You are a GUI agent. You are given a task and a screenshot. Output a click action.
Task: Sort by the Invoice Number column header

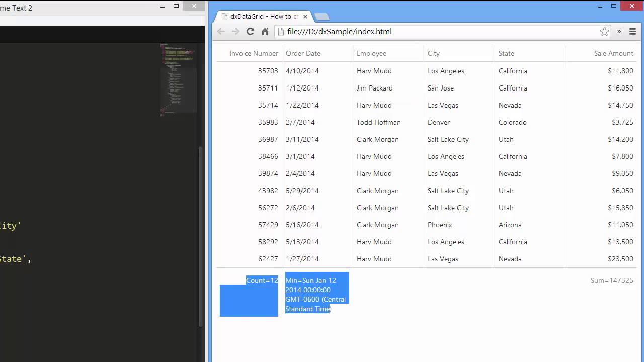click(x=254, y=53)
